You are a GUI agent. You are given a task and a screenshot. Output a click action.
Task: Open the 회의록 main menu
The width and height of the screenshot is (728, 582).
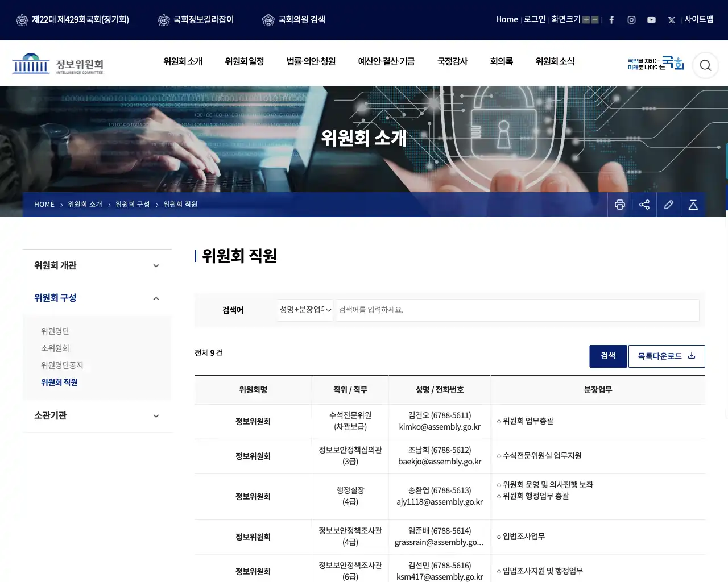(502, 61)
